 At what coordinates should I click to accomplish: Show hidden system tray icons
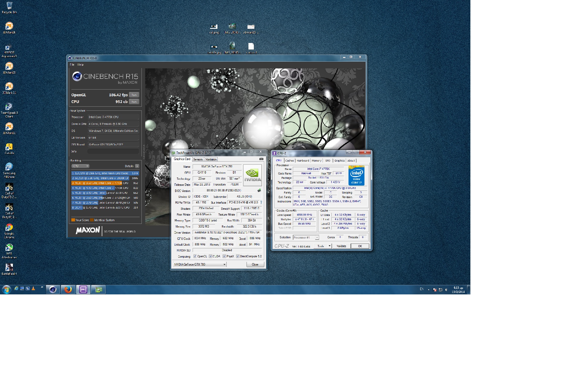(428, 290)
